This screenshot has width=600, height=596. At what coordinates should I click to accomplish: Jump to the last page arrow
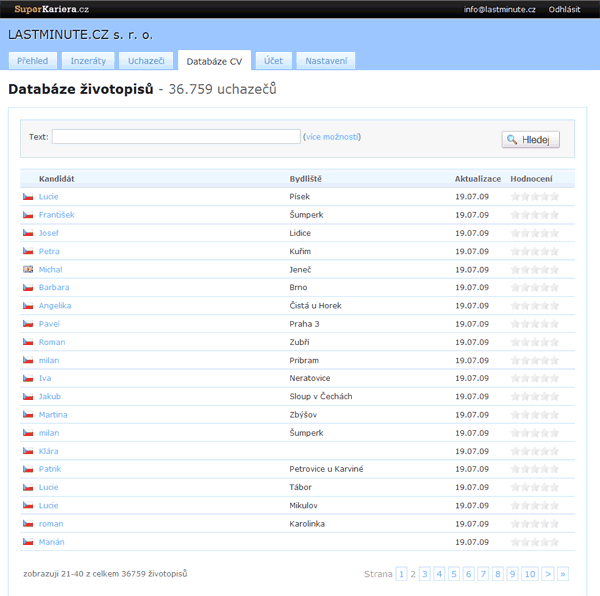tap(563, 574)
